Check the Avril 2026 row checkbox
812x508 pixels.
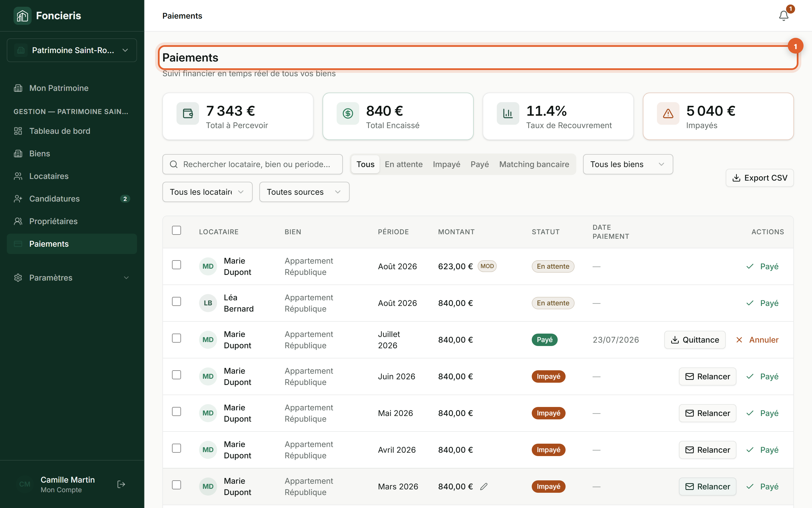pos(176,448)
